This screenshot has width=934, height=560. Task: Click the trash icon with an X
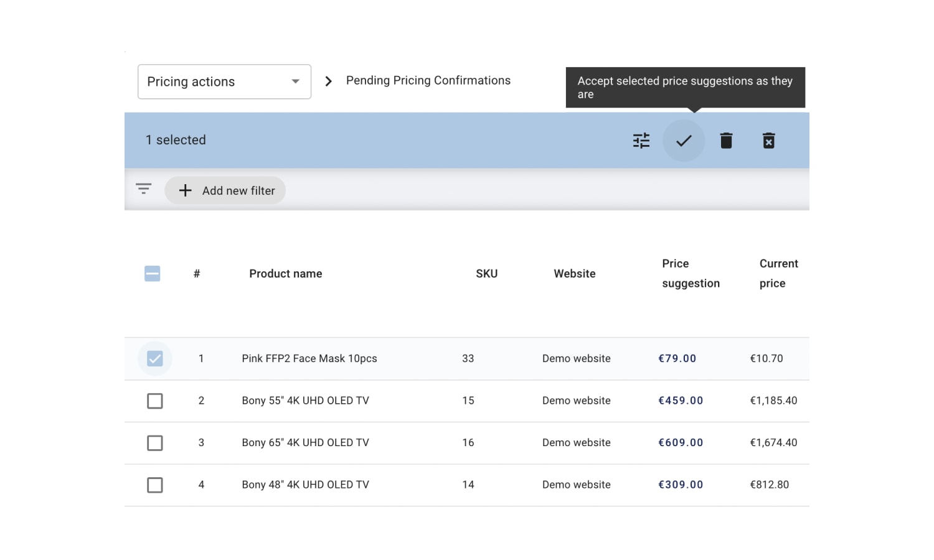(769, 141)
